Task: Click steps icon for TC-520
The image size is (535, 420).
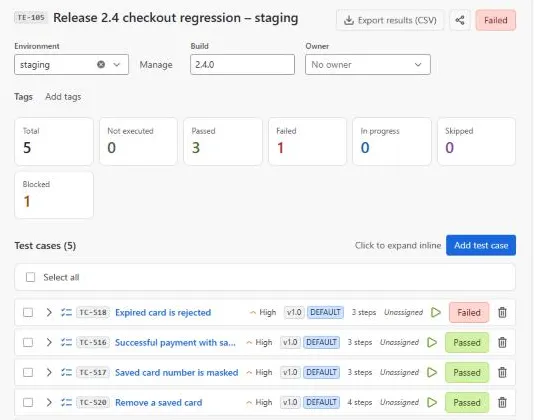Action: [x=66, y=402]
